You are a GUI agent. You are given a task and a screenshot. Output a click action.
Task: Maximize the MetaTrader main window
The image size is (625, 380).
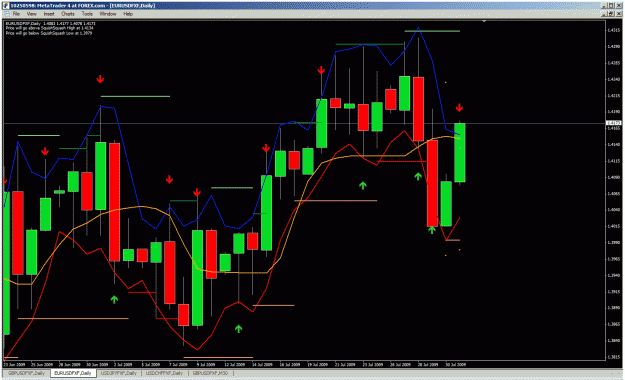click(611, 6)
